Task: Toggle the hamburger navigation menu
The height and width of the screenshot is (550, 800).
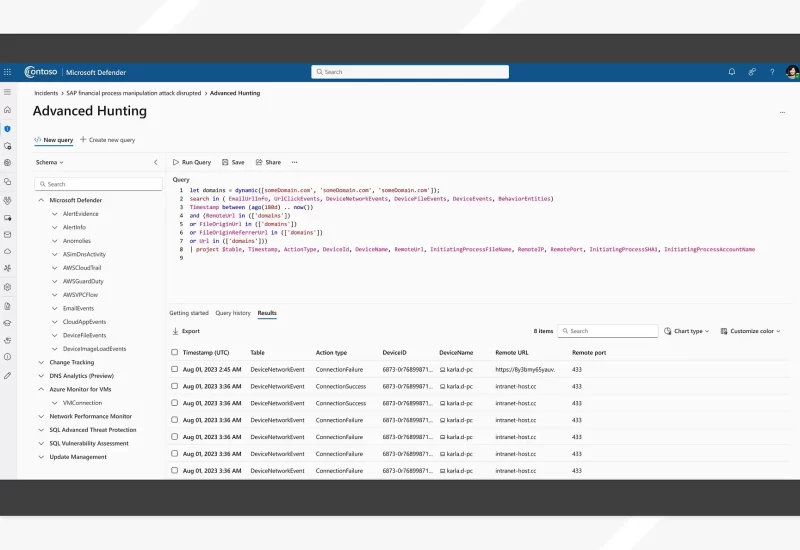Action: coord(7,92)
